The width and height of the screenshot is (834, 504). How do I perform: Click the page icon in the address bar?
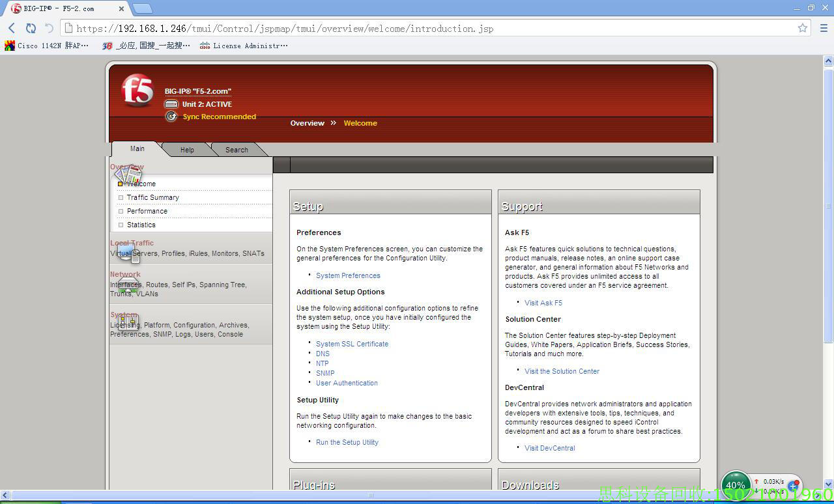(68, 28)
